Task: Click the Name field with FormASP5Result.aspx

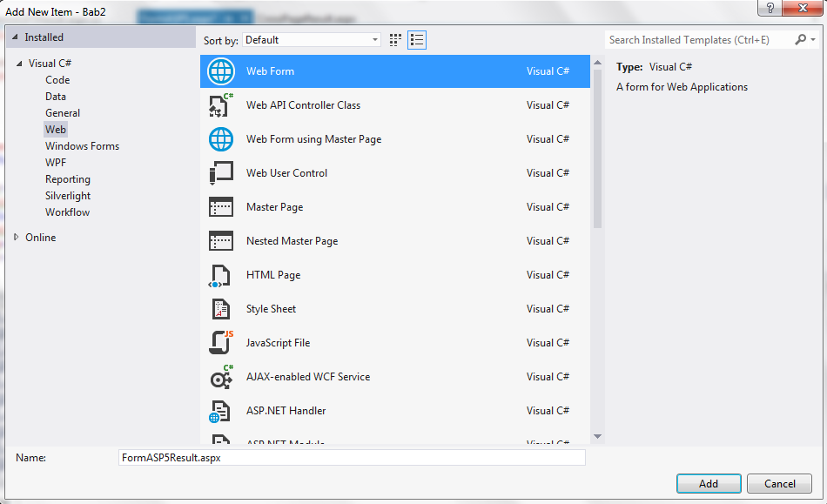Action: (352, 458)
